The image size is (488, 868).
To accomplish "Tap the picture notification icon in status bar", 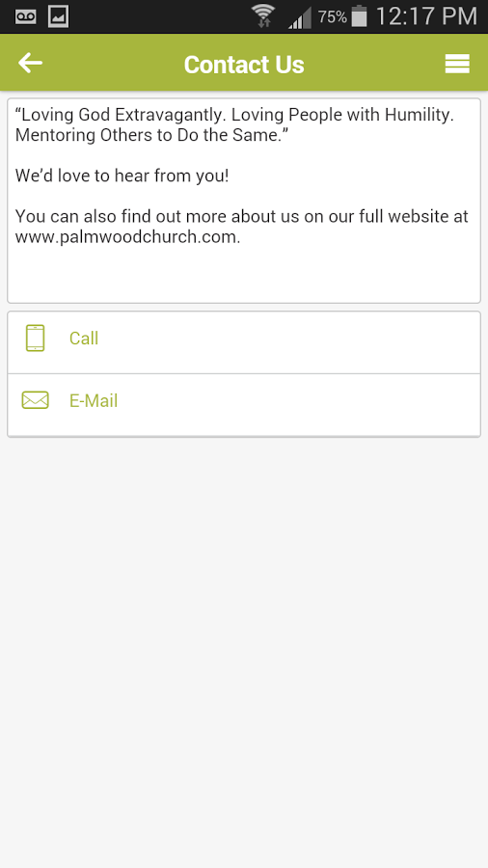I will coord(58,16).
